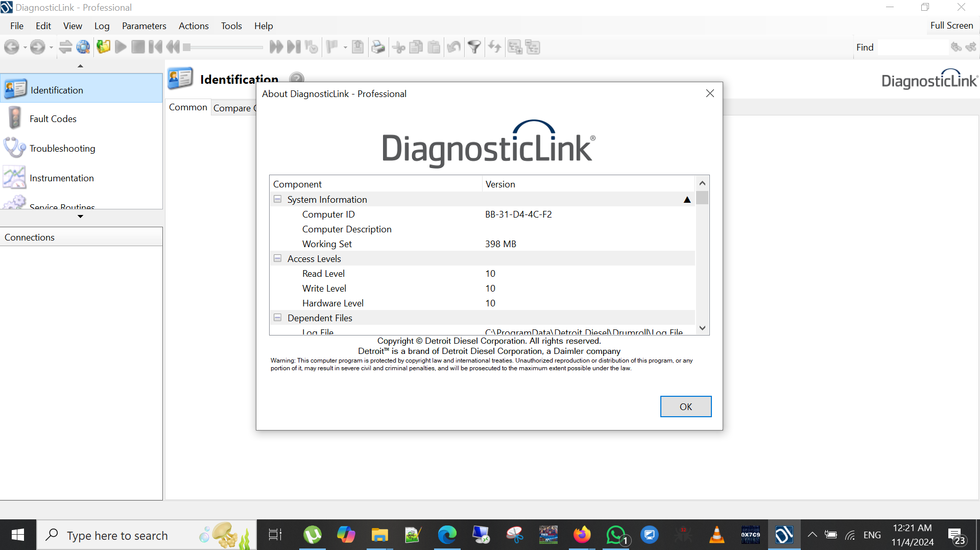Click the help question mark beside Identification

point(296,78)
